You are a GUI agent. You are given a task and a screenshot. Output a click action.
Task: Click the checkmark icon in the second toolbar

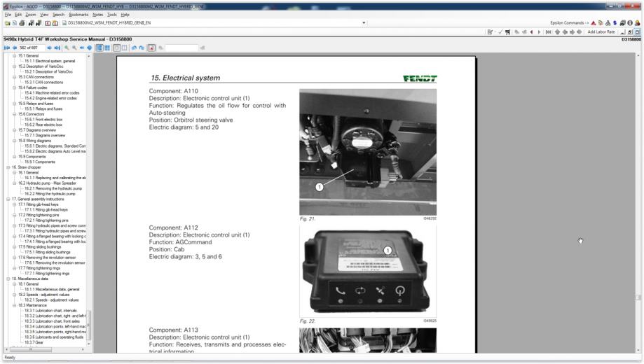500,32
